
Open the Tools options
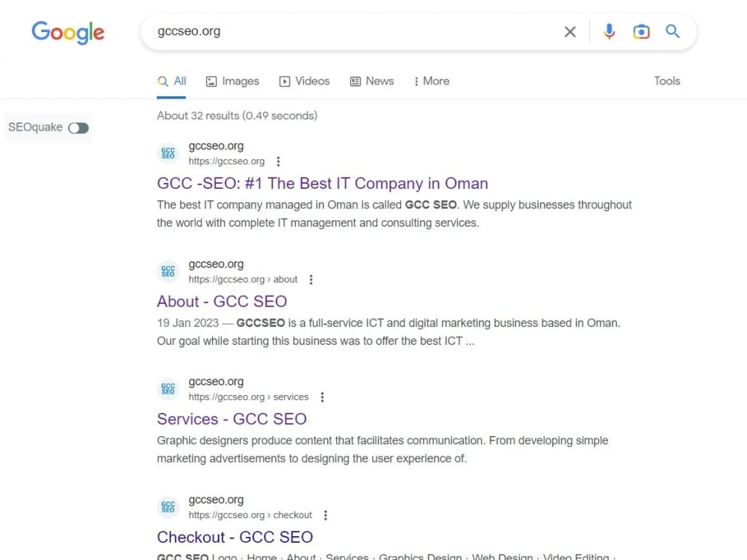pos(667,81)
